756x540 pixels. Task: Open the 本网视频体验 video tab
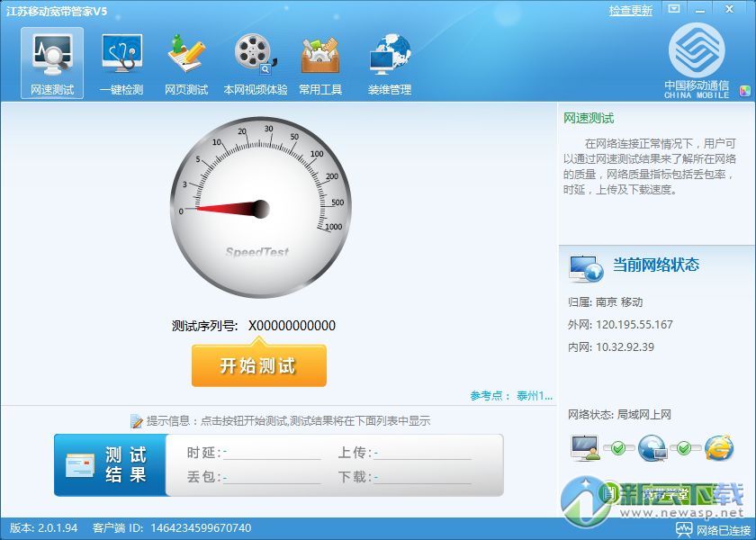(255, 63)
